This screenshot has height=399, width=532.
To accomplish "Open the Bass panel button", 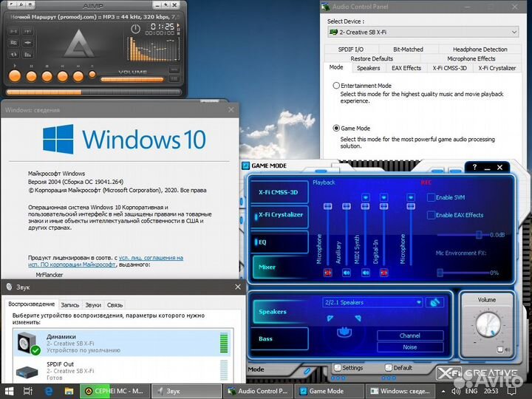I will pos(279,338).
